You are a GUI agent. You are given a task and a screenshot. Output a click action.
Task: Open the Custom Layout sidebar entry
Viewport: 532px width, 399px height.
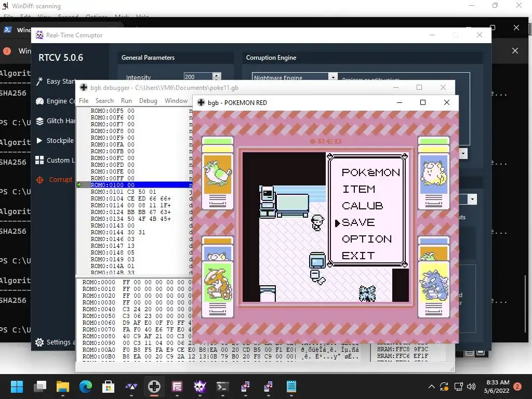(55, 160)
